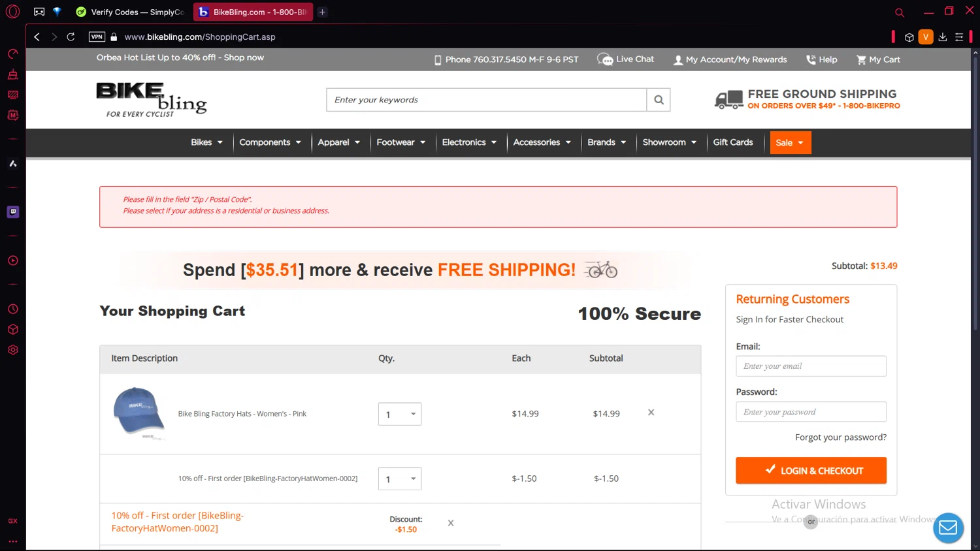Open GX Control speedometer icon in sidebar
This screenshot has height=551, width=980.
pos(12,54)
